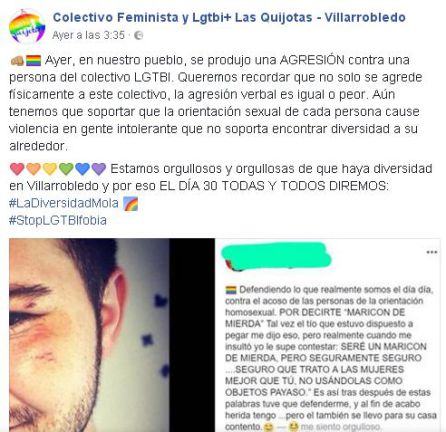Click the green redacted name bar
This screenshot has width=446, height=432.
click(x=276, y=256)
